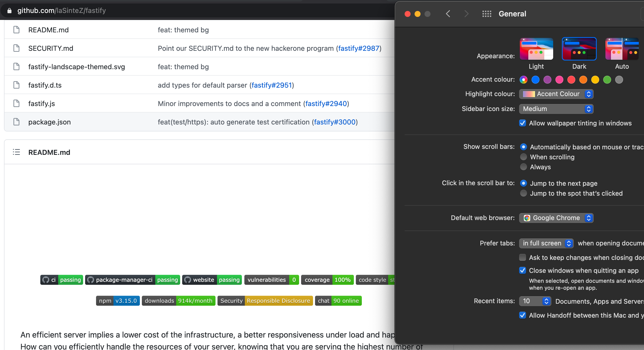
Task: Toggle Allow Handoff between this Mac
Action: pos(523,315)
